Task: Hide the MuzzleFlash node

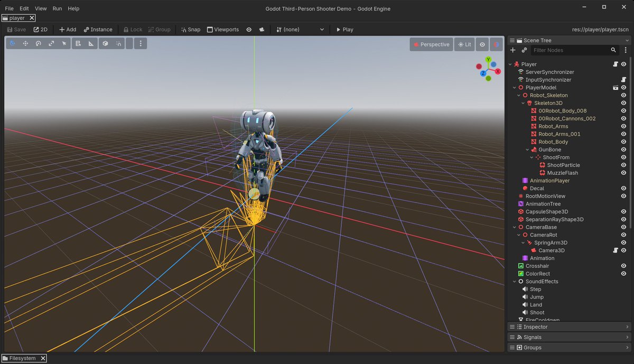Action: pos(623,173)
